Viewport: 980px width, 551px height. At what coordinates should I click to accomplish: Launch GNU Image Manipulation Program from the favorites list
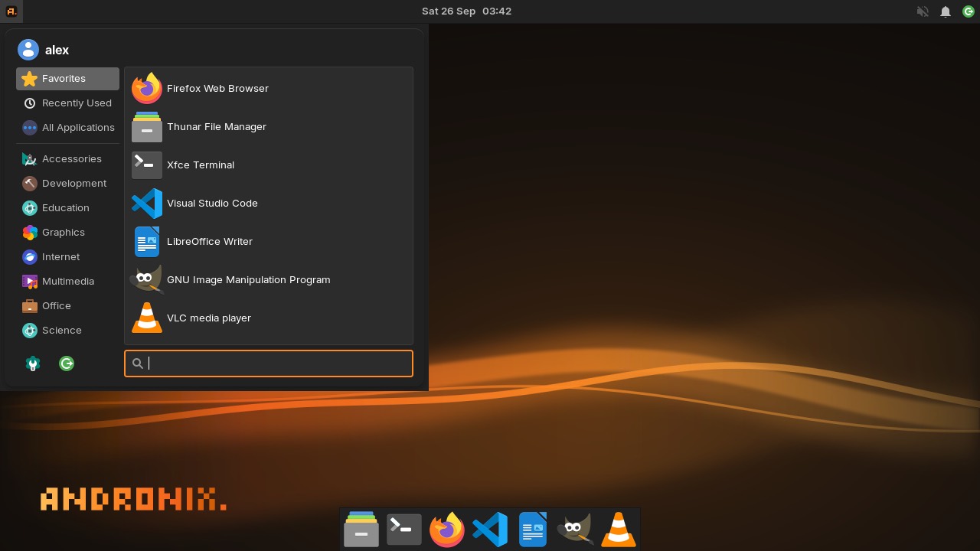[269, 280]
